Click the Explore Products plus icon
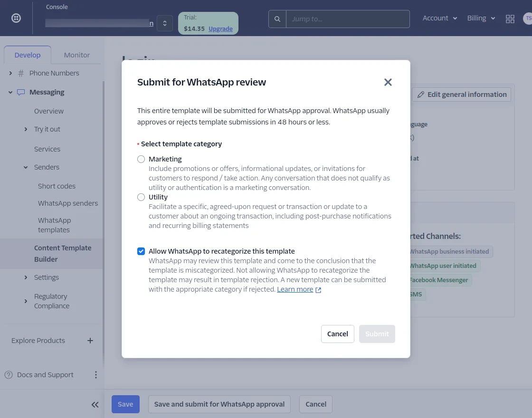 point(90,341)
